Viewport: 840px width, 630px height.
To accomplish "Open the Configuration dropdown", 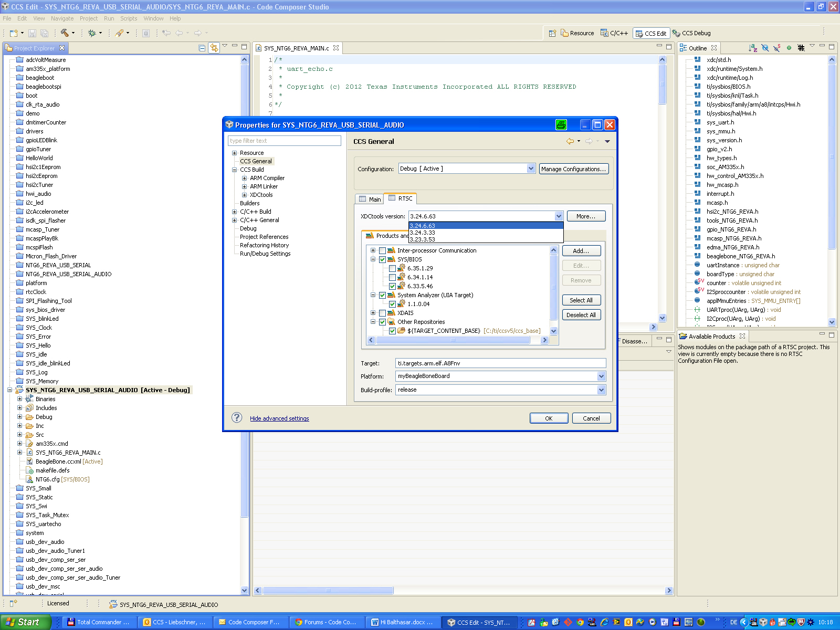I will click(531, 169).
